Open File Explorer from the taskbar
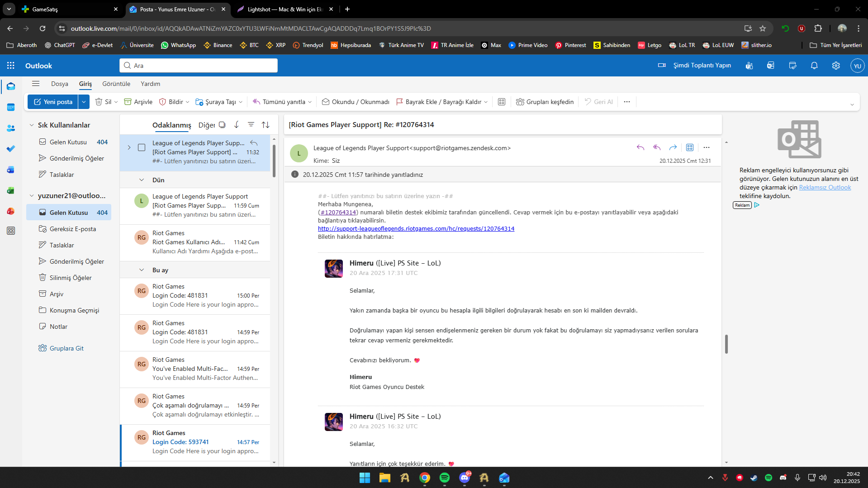 pos(385,478)
